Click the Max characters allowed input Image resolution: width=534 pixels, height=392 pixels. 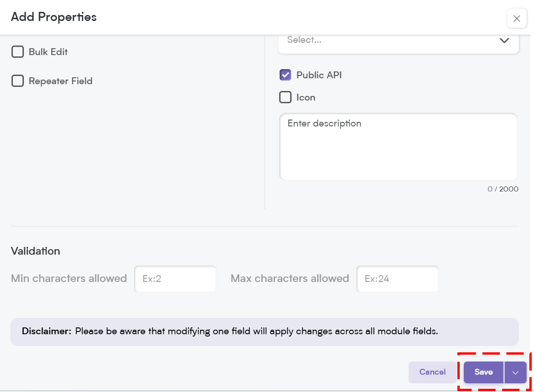click(397, 279)
